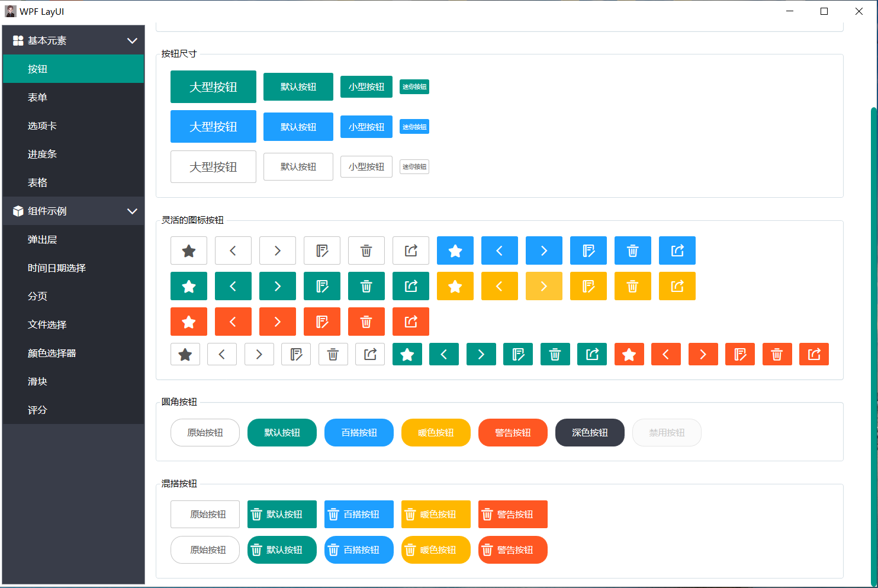This screenshot has height=588, width=878.
Task: Click the white star icon button
Action: coord(189,250)
